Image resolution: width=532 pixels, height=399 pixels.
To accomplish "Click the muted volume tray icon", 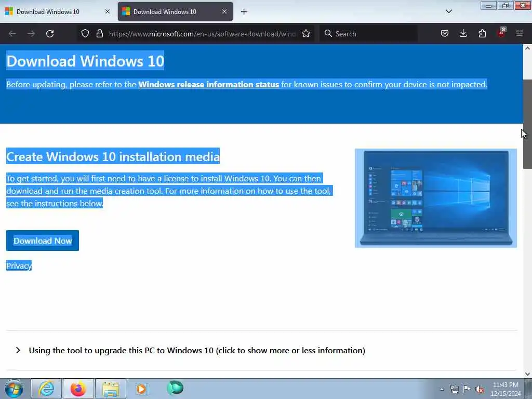I will pyautogui.click(x=480, y=390).
